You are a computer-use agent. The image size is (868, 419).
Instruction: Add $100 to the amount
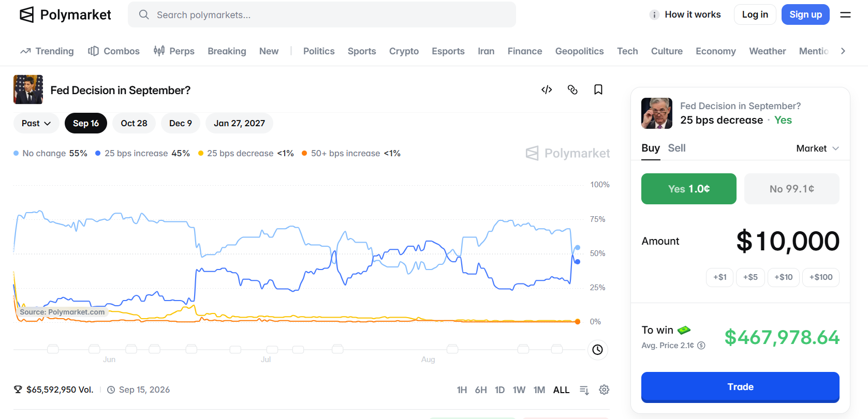point(821,277)
